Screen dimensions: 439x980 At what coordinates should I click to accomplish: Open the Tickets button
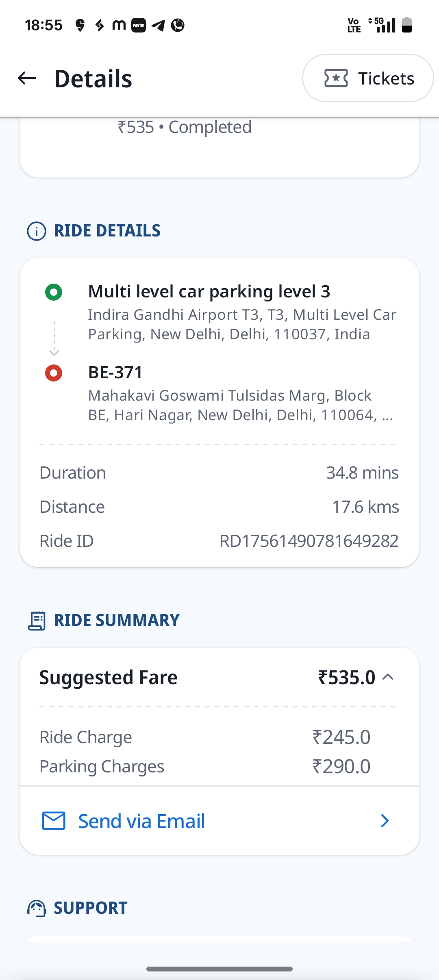(368, 78)
